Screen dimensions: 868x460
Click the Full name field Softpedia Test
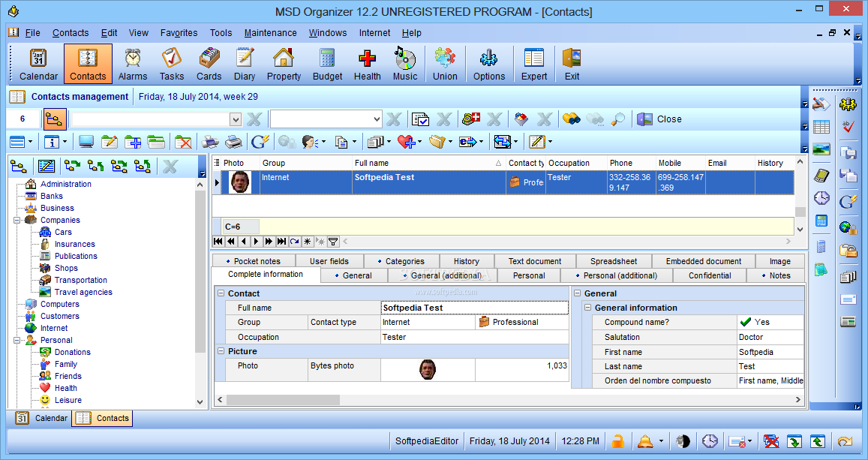pos(474,308)
